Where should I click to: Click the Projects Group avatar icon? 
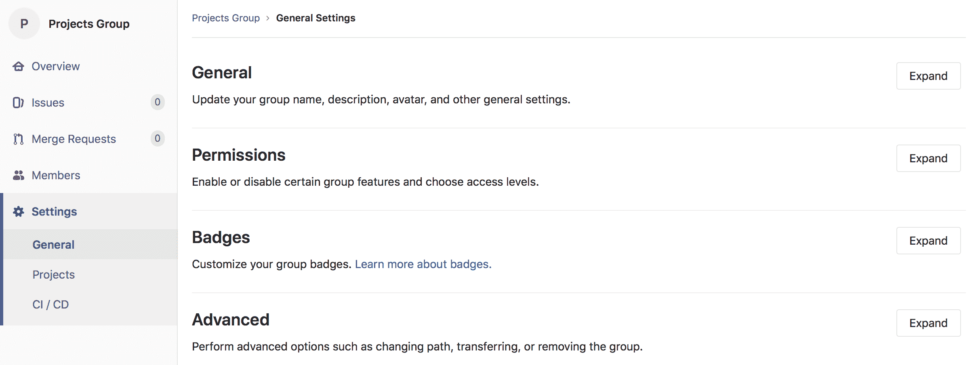24,23
